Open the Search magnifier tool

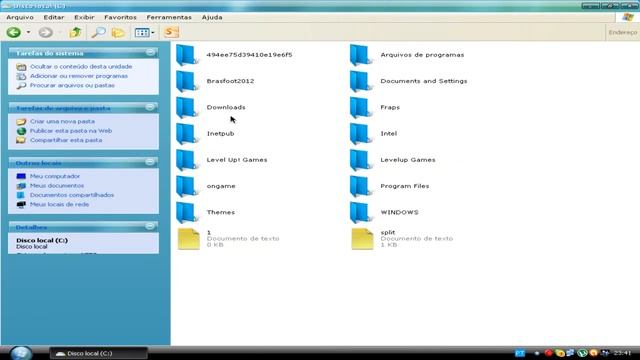pos(98,32)
